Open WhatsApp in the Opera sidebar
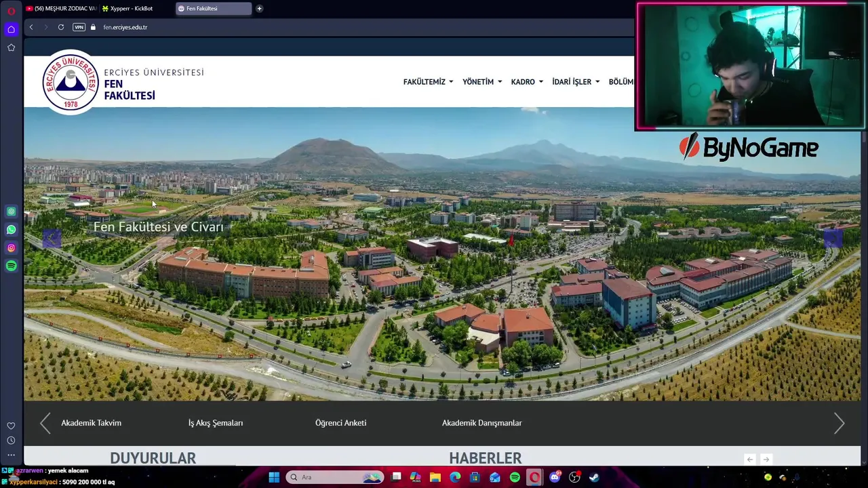 click(x=11, y=230)
